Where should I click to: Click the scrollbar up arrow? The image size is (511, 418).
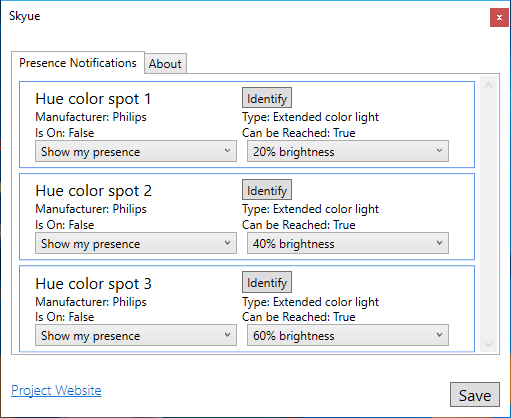489,85
